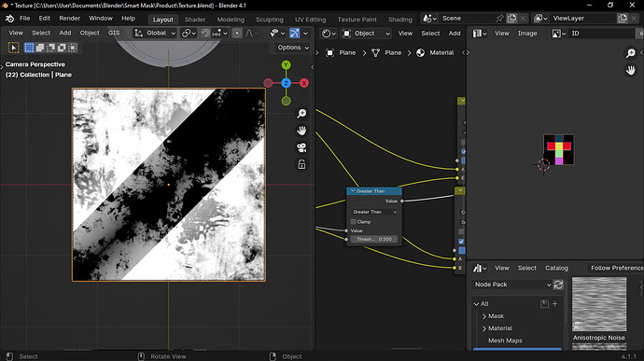Click the image name ID field
Viewport: 644px width, 361px height.
[601, 34]
